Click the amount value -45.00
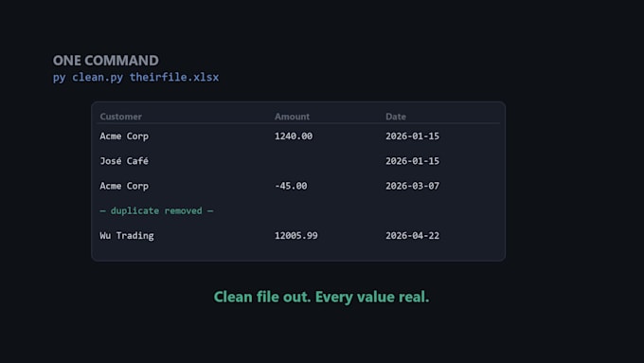 (291, 186)
